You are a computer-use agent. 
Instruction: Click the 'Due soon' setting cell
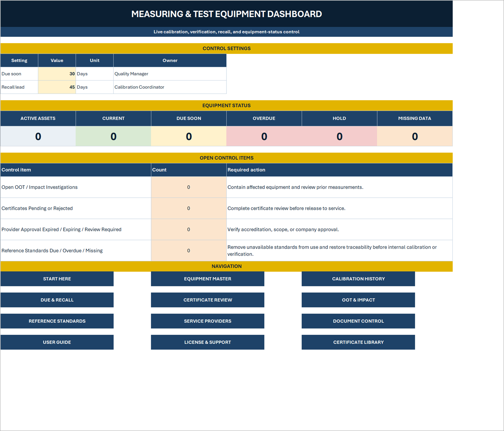click(19, 74)
